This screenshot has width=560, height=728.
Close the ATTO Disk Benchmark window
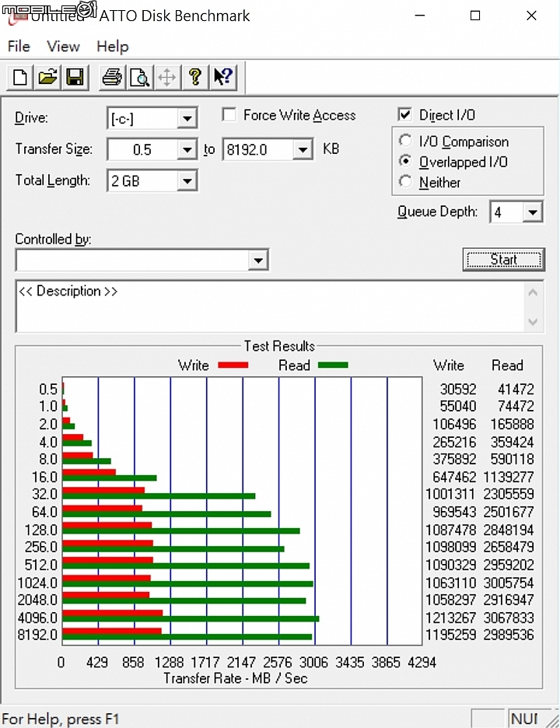point(531,16)
